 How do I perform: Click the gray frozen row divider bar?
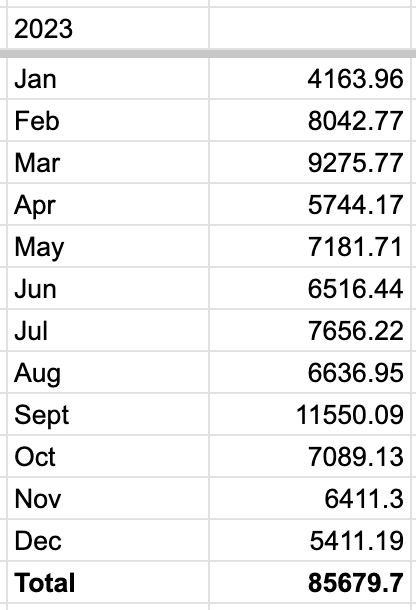point(208,53)
